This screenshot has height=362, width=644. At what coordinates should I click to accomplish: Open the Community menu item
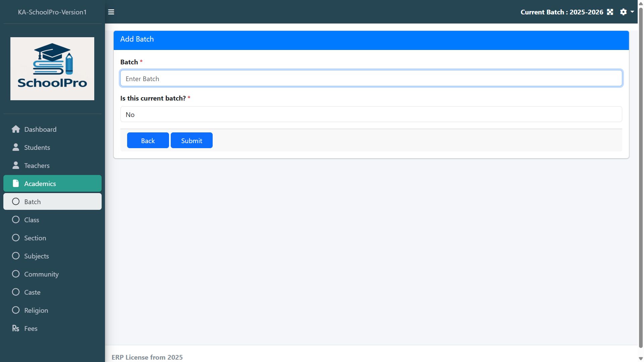pos(41,274)
